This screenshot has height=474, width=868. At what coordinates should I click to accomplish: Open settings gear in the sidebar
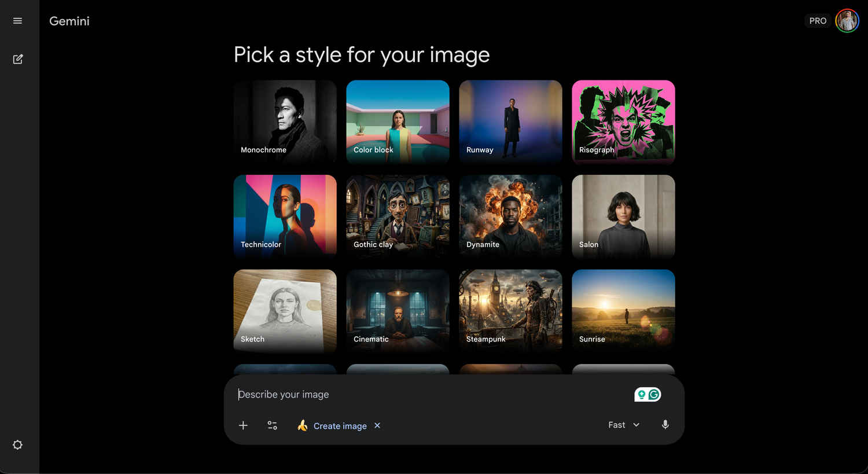point(17,444)
